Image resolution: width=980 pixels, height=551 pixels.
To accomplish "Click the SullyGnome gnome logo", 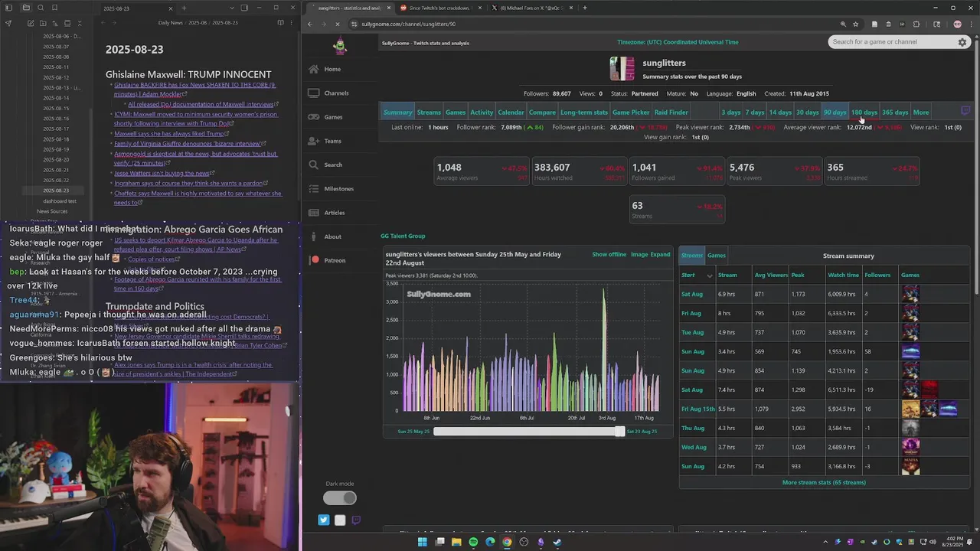I will 340,46.
